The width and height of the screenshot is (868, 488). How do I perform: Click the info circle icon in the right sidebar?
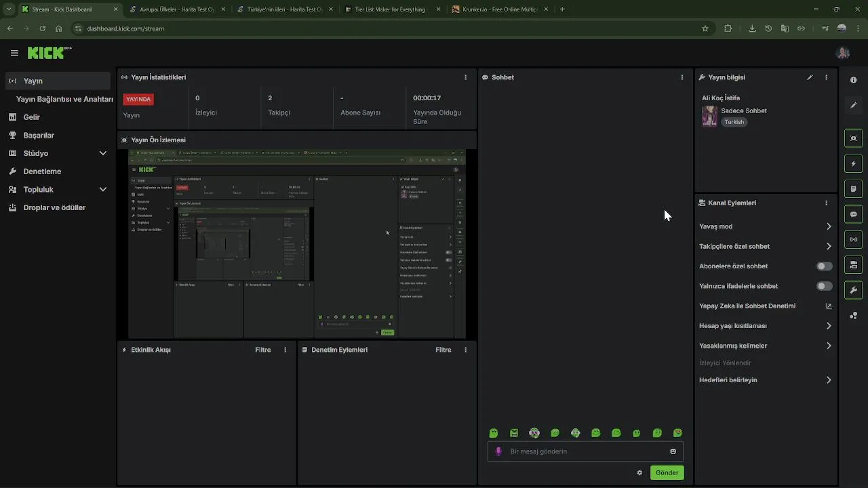853,80
